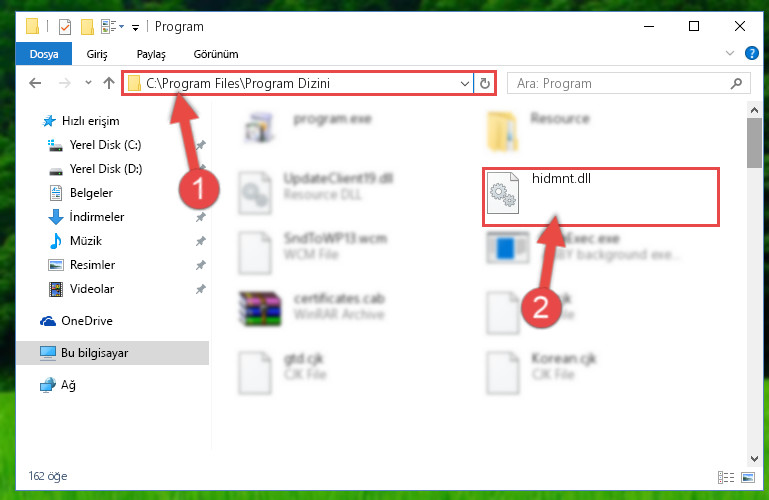Toggle pin next to Müzik
Viewport: 769px width, 500px height.
click(201, 241)
